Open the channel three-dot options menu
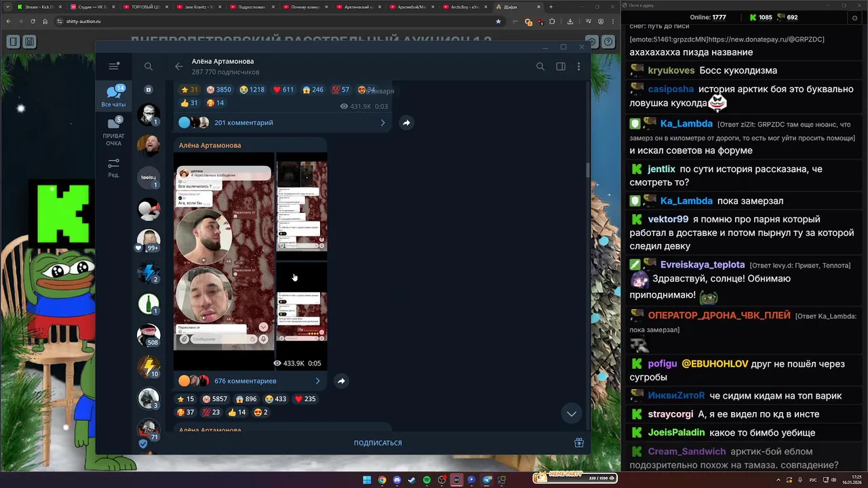 pyautogui.click(x=578, y=66)
